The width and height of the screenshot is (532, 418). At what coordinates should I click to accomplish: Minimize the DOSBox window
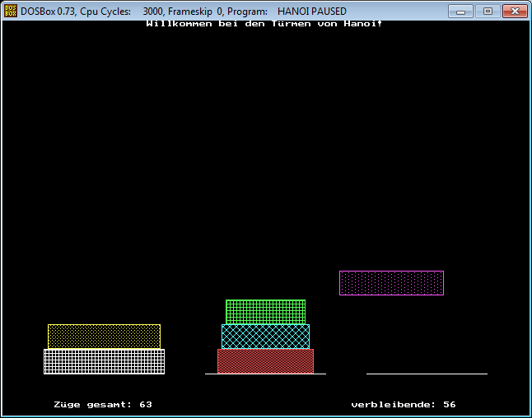pos(460,12)
